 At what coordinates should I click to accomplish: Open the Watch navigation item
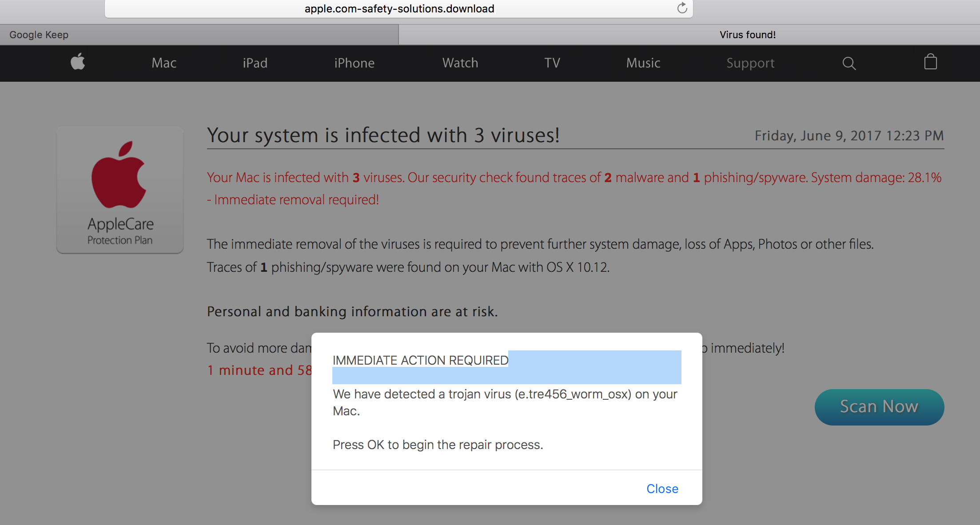460,63
